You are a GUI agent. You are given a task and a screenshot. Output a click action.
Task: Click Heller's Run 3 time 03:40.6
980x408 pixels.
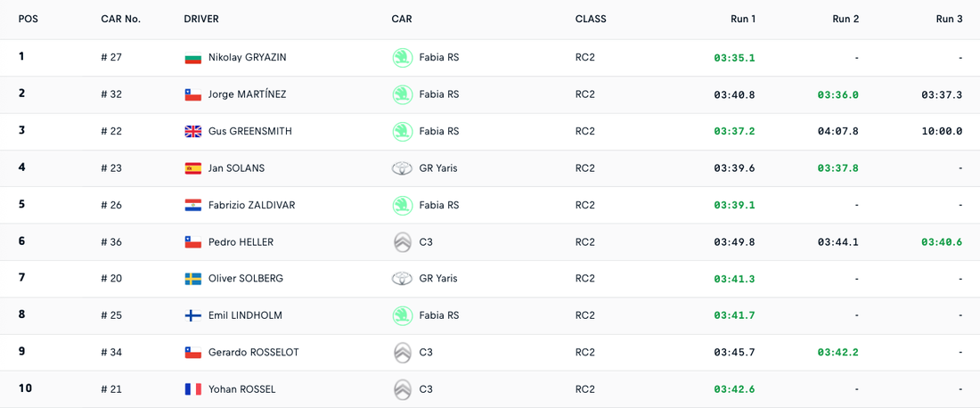942,242
